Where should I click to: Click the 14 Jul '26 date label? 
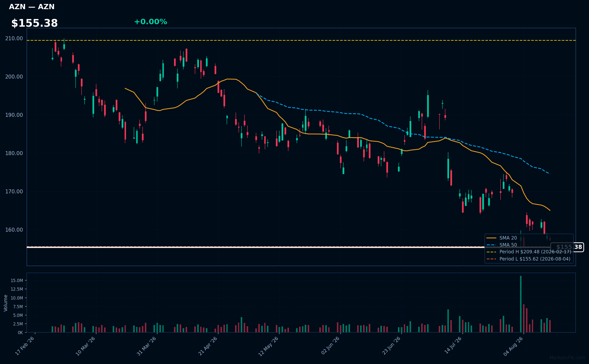click(x=453, y=345)
